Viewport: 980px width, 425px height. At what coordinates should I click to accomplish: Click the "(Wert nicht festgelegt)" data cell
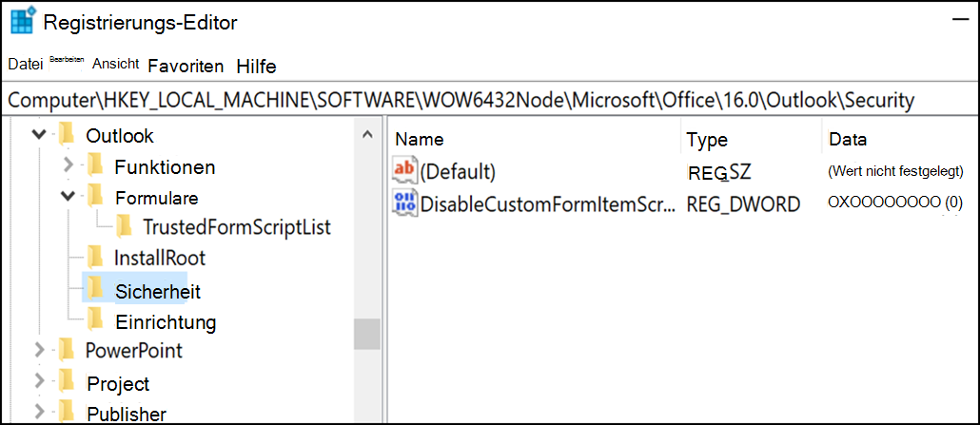point(895,170)
